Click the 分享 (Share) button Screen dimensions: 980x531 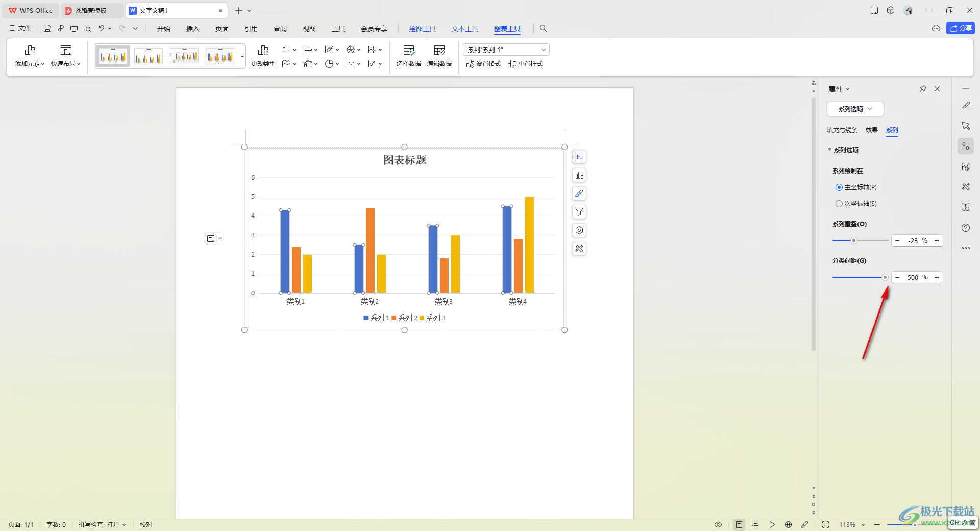[x=961, y=29]
